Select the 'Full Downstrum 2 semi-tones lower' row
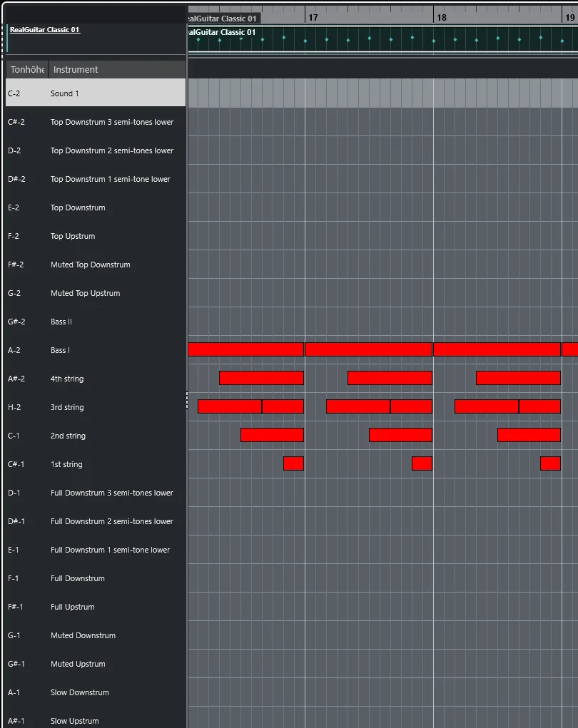The image size is (578, 728). click(96, 521)
